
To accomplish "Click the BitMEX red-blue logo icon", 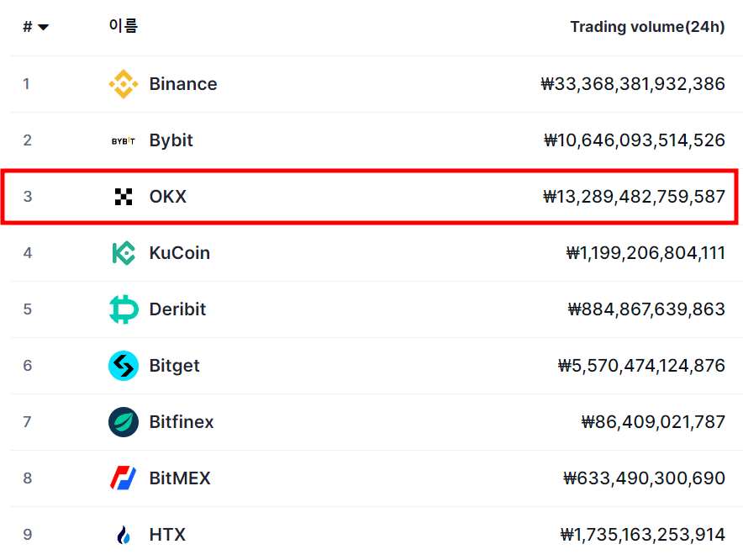I will pyautogui.click(x=124, y=478).
